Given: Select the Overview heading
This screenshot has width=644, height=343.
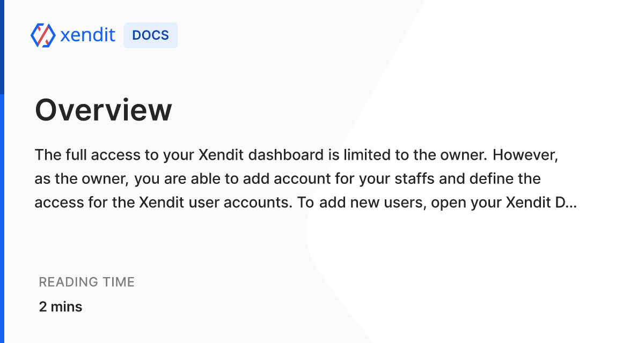Looking at the screenshot, I should (x=104, y=110).
